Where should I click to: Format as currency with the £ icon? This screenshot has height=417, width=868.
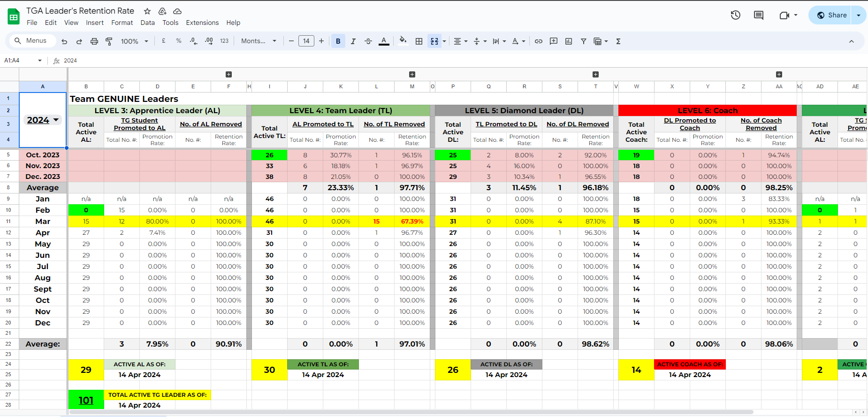(x=164, y=41)
